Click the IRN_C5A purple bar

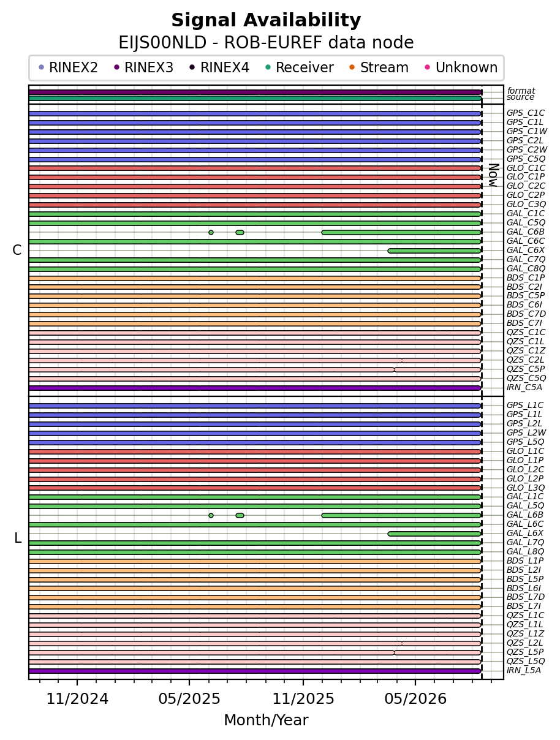point(255,388)
